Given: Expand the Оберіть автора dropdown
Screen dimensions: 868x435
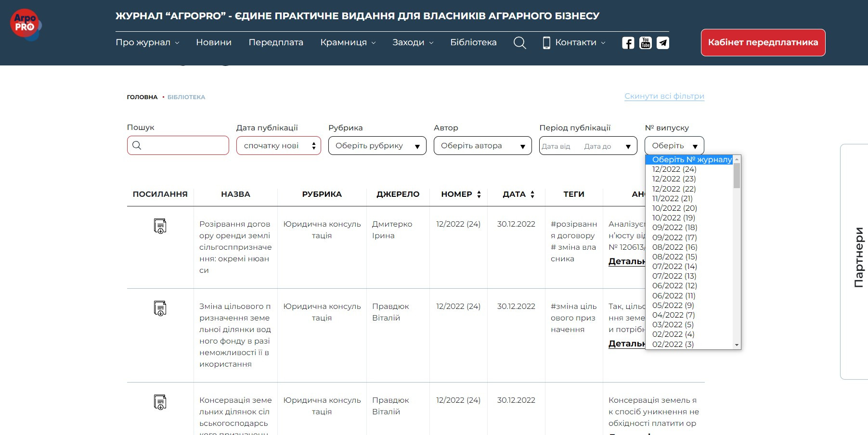Looking at the screenshot, I should coord(482,146).
